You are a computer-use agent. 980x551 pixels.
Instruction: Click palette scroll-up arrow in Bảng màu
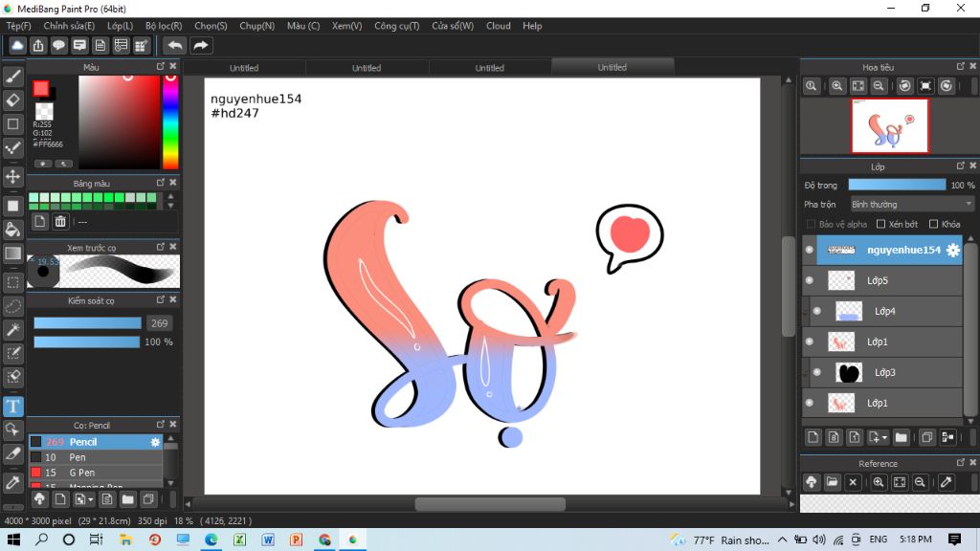click(x=170, y=196)
